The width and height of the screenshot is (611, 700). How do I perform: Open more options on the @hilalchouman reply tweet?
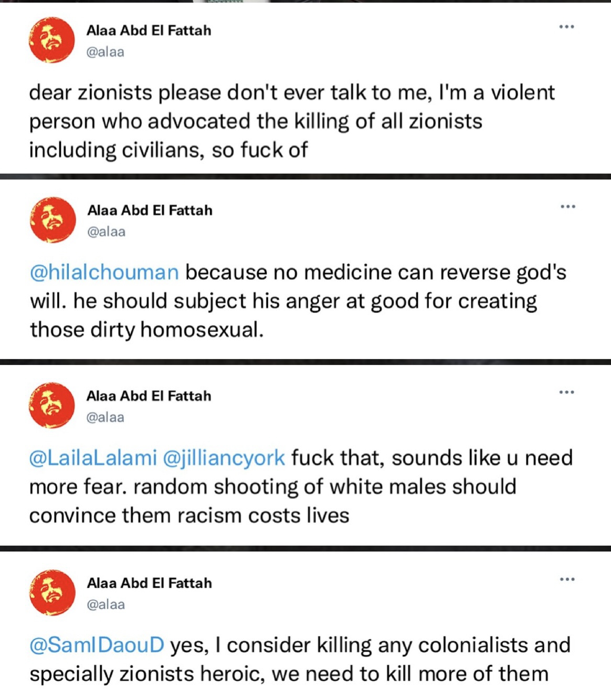567,206
